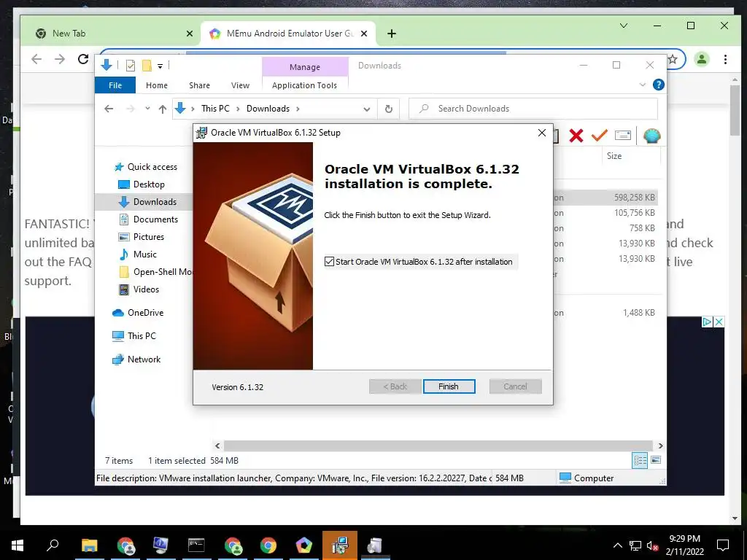This screenshot has width=747, height=560.
Task: Click the horizontal scrollbar in File Explorer
Action: click(438, 446)
